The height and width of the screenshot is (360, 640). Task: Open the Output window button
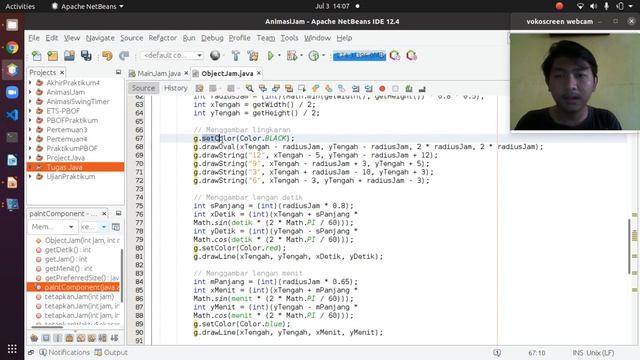tap(111, 352)
